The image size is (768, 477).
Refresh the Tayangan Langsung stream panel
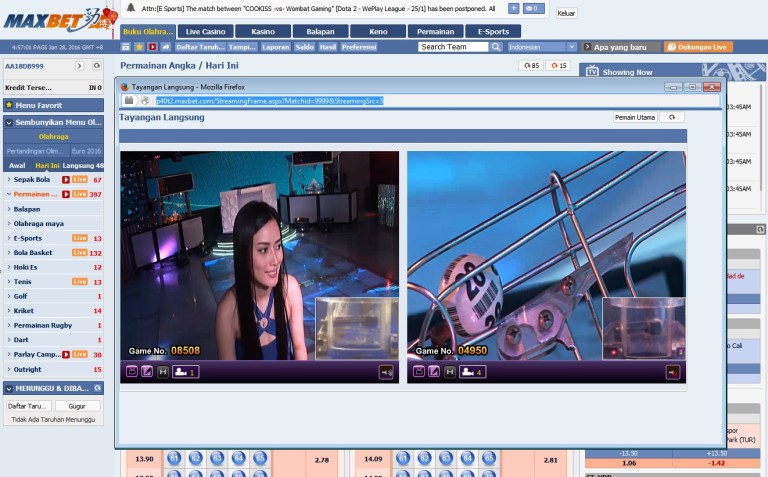click(672, 117)
